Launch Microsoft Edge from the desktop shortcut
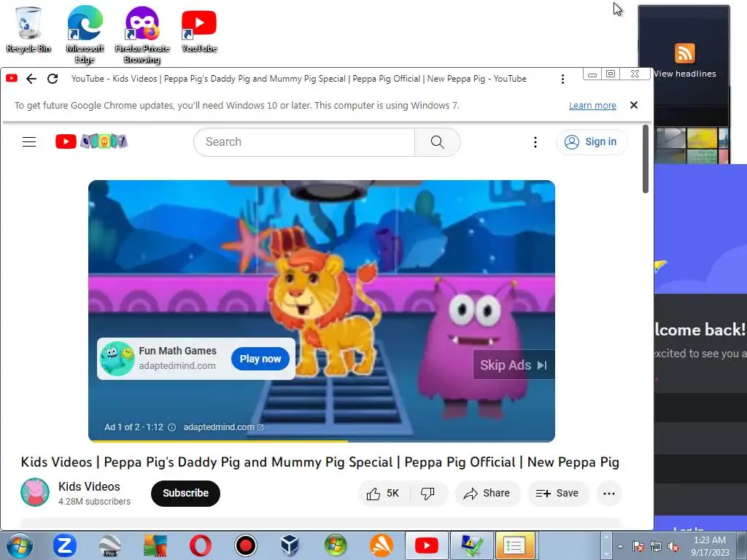 point(85,35)
